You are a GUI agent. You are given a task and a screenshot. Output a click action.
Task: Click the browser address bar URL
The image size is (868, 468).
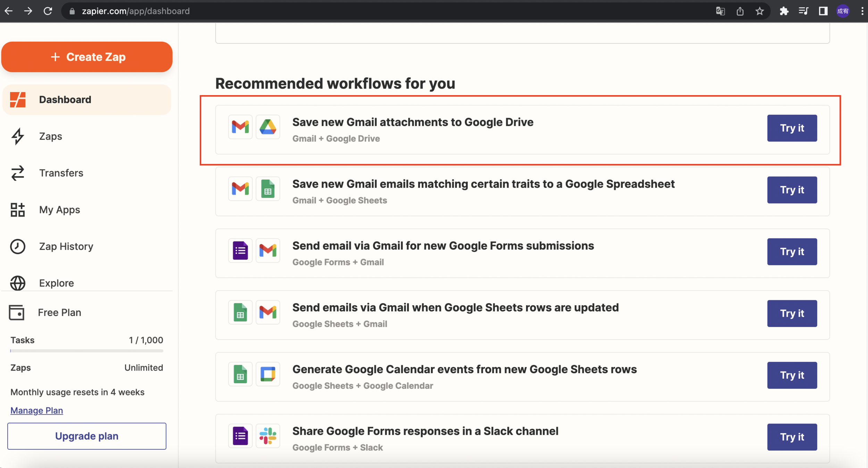click(x=135, y=11)
